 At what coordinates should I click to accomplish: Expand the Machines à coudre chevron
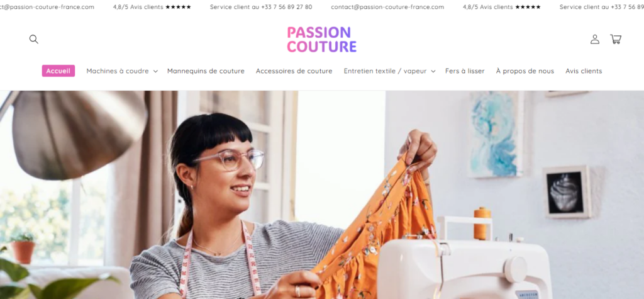156,71
